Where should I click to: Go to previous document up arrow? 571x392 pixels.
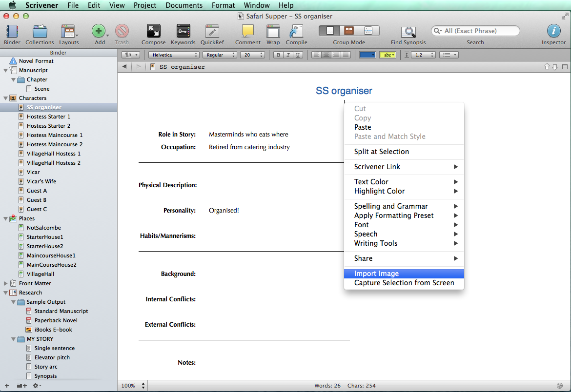pyautogui.click(x=547, y=67)
